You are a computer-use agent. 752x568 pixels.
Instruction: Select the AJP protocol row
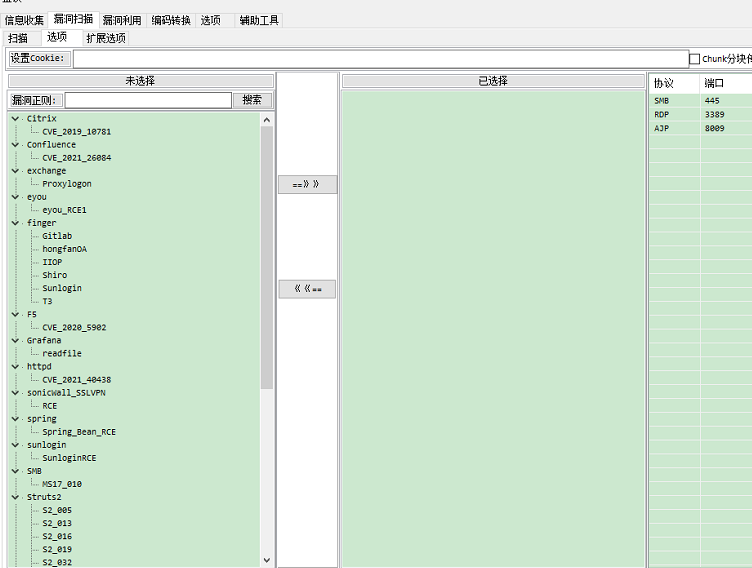point(701,129)
